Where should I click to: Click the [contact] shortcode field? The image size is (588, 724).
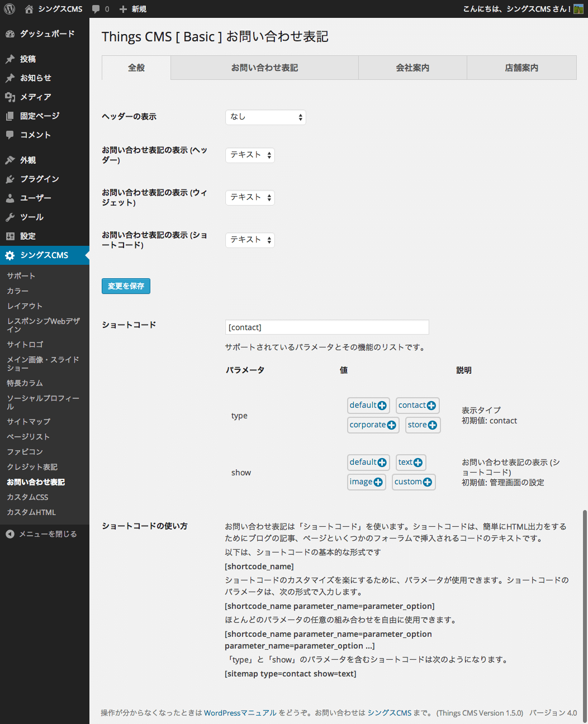[327, 327]
